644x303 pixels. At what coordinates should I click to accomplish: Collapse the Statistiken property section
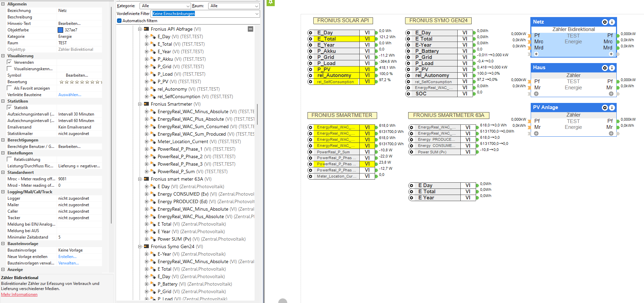pyautogui.click(x=3, y=101)
